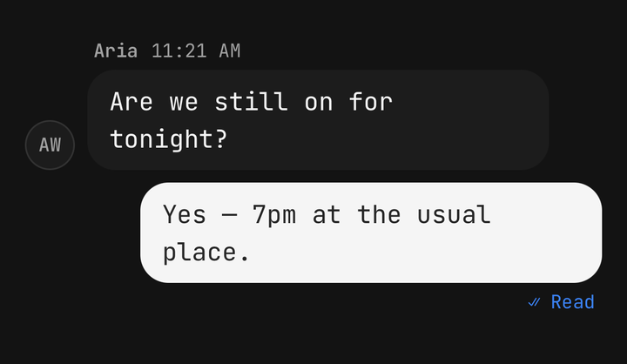Click the word "Yes" in the white bubble
Image resolution: width=627 pixels, height=364 pixels.
tap(185, 215)
